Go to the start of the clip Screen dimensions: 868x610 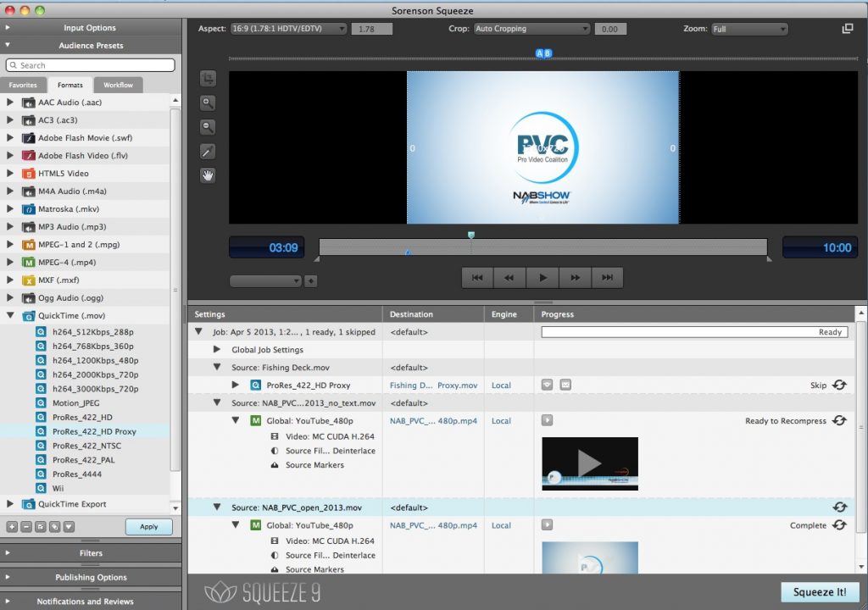(x=478, y=278)
